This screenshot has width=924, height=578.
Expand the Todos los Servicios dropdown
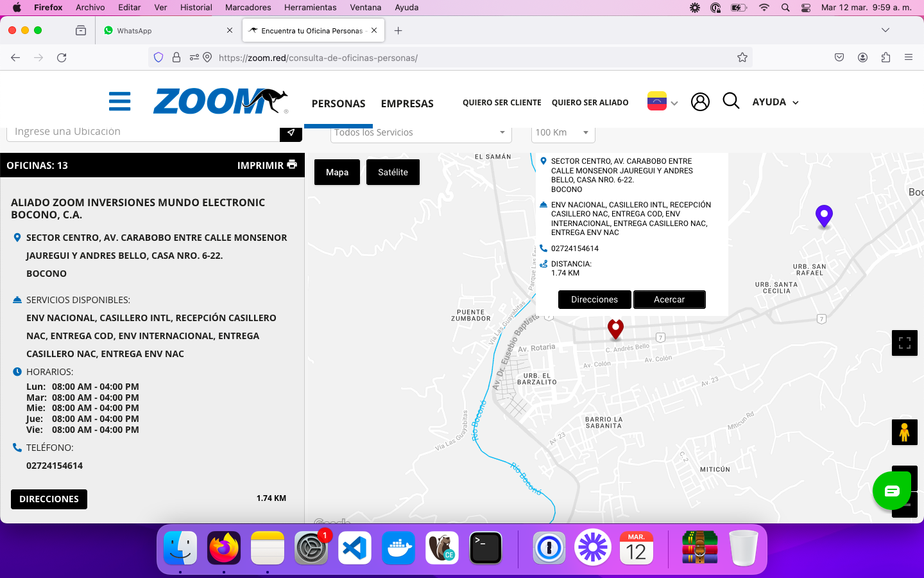(x=421, y=133)
